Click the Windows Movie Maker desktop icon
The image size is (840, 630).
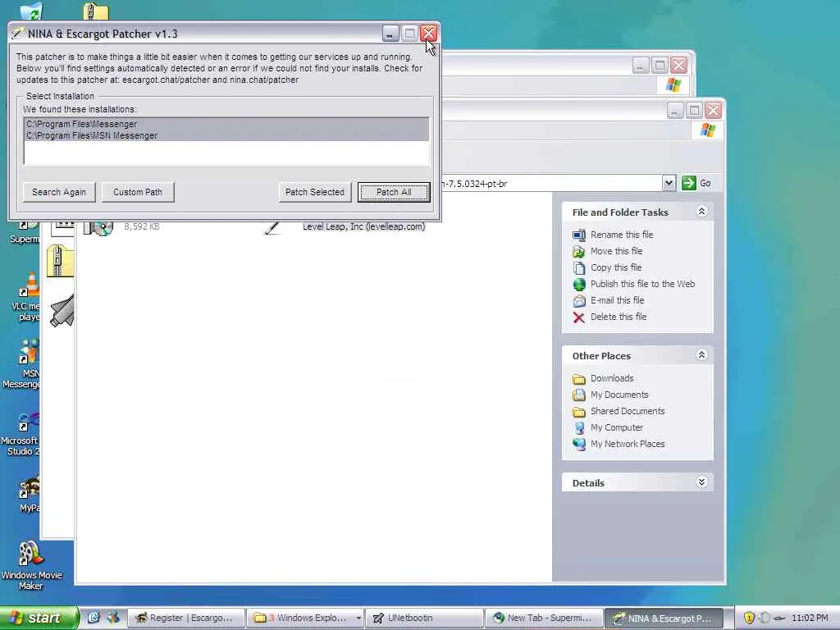click(30, 554)
